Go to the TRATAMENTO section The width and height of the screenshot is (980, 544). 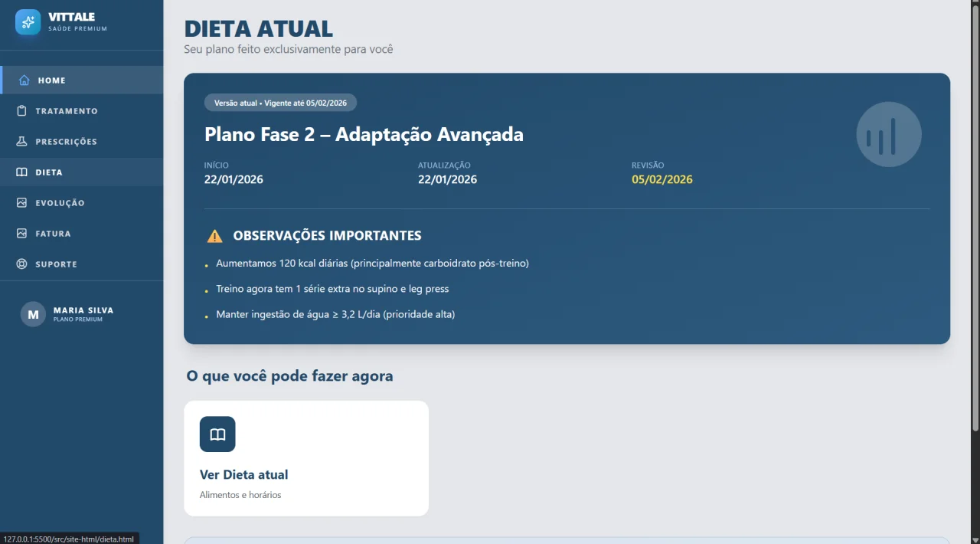tap(82, 111)
